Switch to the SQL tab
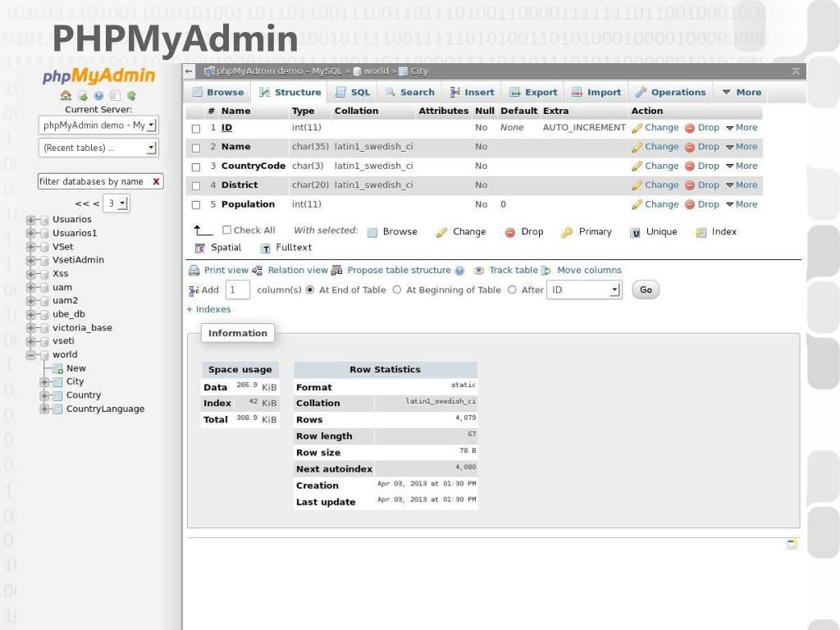 pos(353,92)
